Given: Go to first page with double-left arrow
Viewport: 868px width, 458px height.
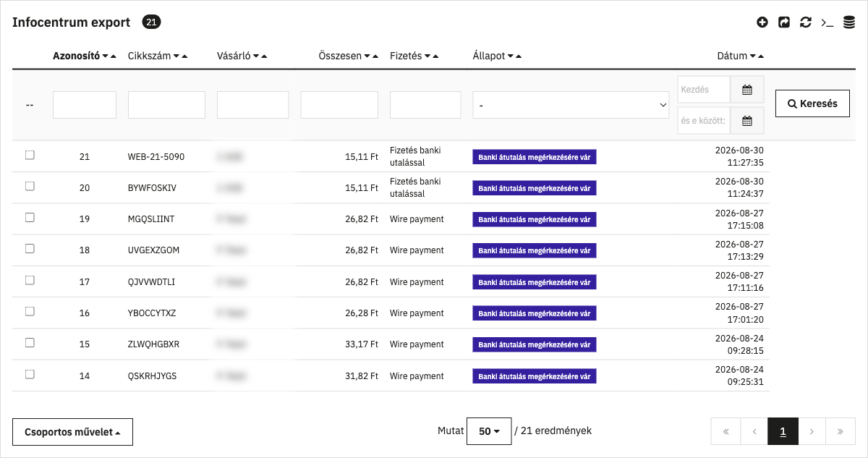Looking at the screenshot, I should 726,431.
